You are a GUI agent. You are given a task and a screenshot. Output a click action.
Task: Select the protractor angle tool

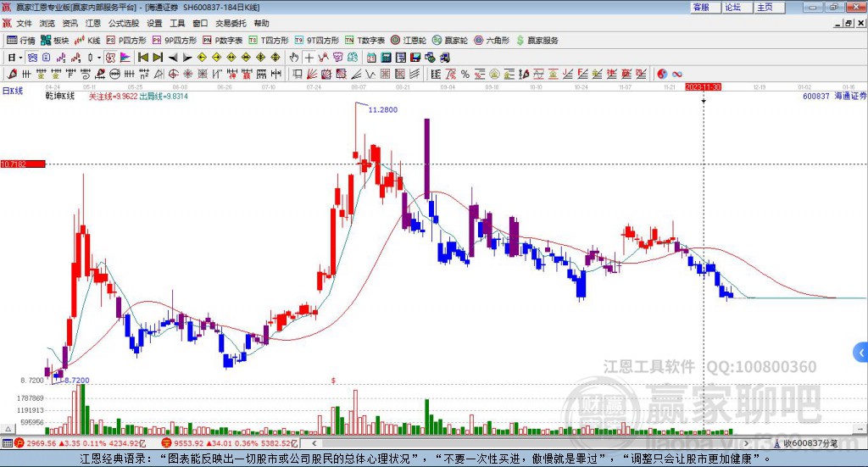click(159, 74)
